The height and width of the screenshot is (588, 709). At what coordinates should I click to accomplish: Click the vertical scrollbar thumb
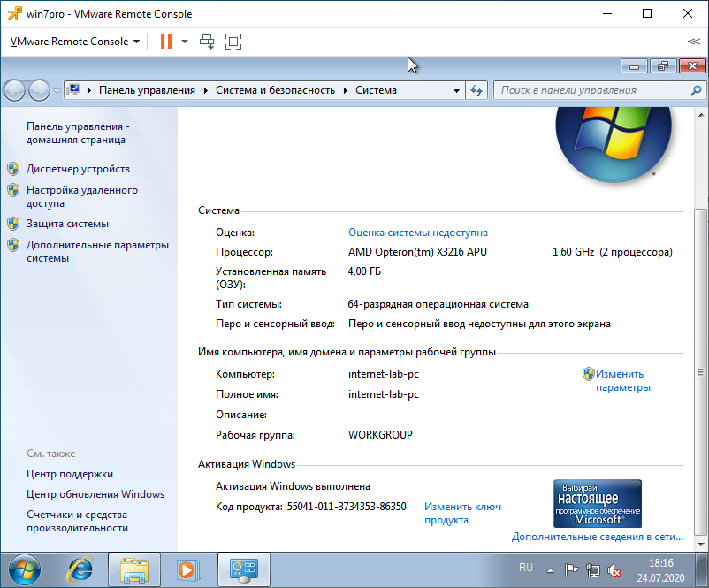(x=700, y=371)
